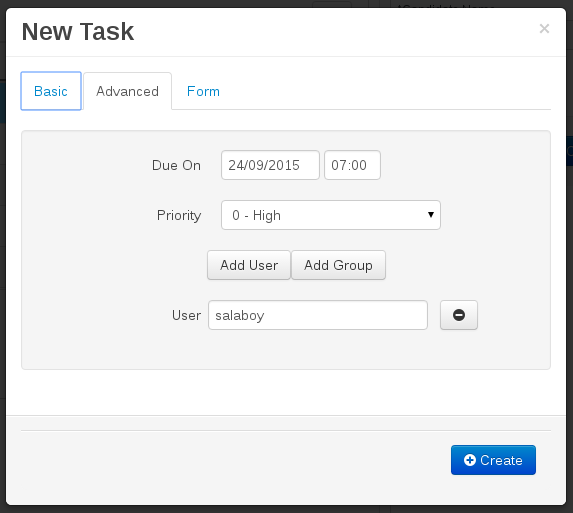Click the plus icon inside the Create button
The height and width of the screenshot is (513, 573).
click(x=470, y=460)
